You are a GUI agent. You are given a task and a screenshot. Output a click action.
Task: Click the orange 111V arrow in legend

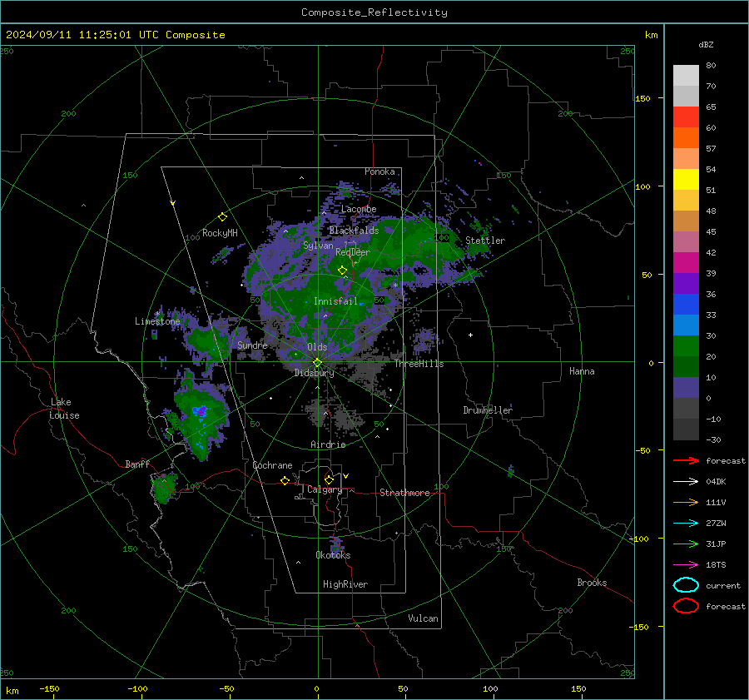[686, 502]
